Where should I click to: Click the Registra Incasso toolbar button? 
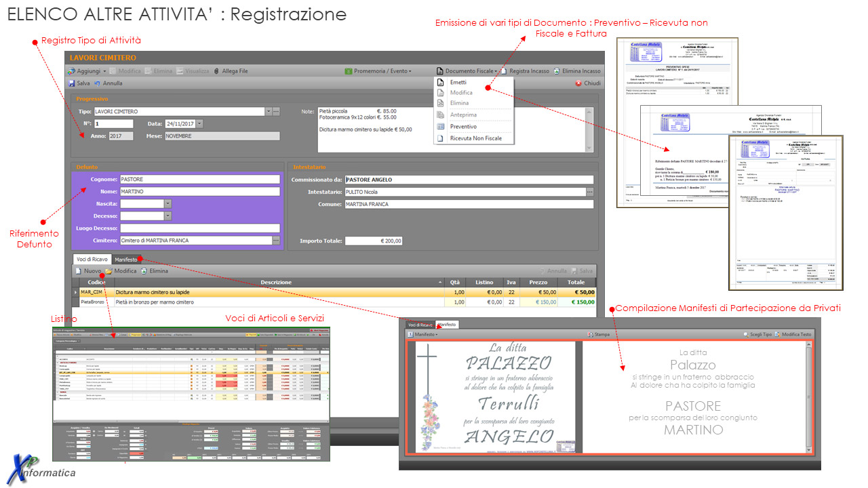pos(525,71)
